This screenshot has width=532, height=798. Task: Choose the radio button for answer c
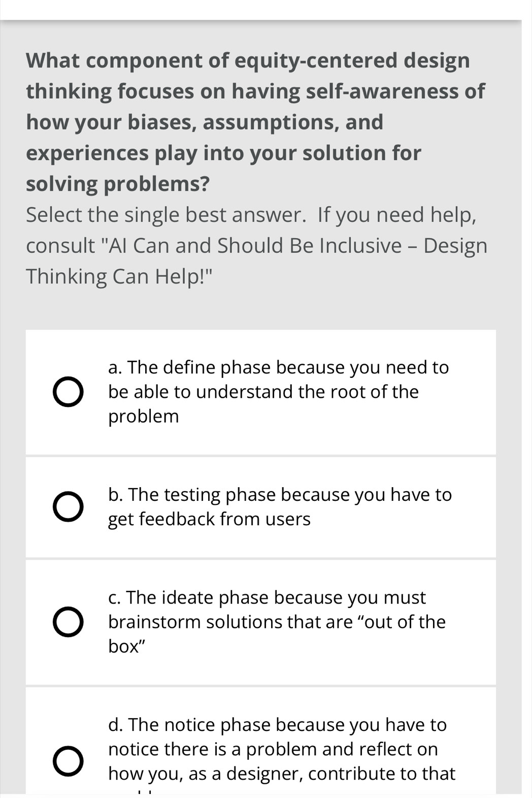(68, 622)
